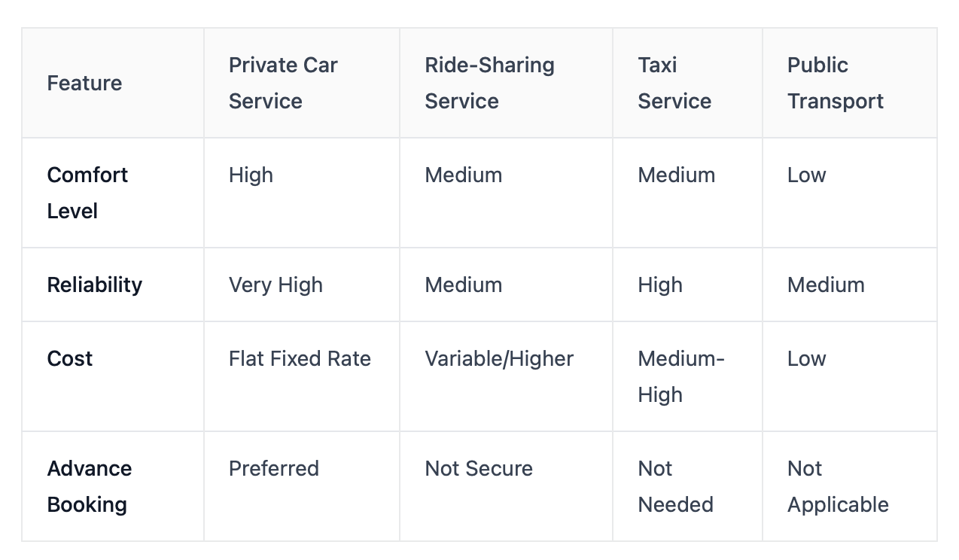Select the Comfort Level row label
959x560 pixels.
click(87, 193)
